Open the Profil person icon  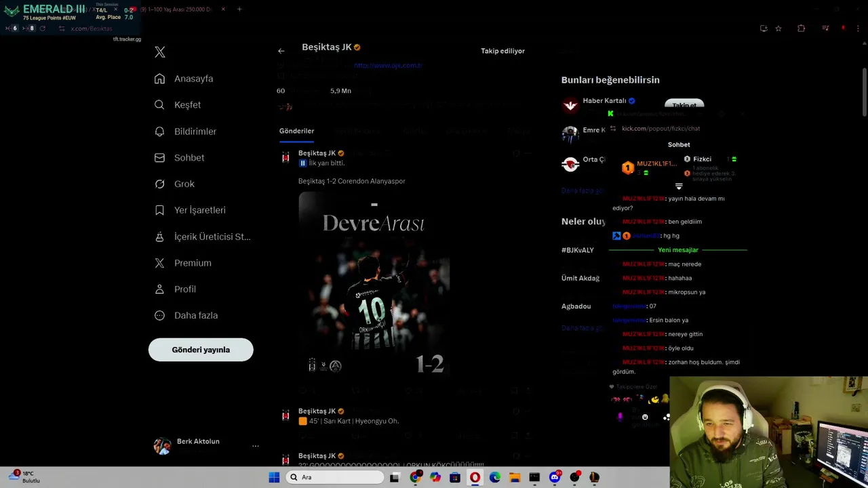click(x=159, y=289)
